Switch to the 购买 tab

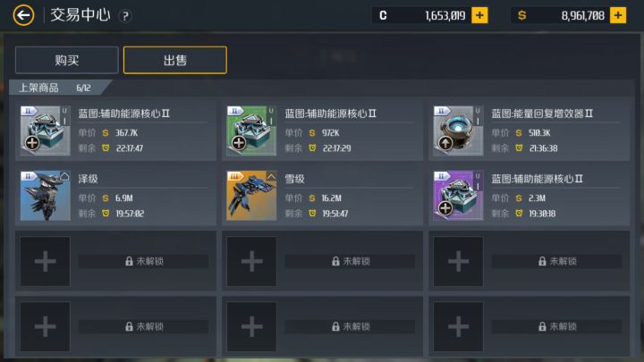(66, 61)
